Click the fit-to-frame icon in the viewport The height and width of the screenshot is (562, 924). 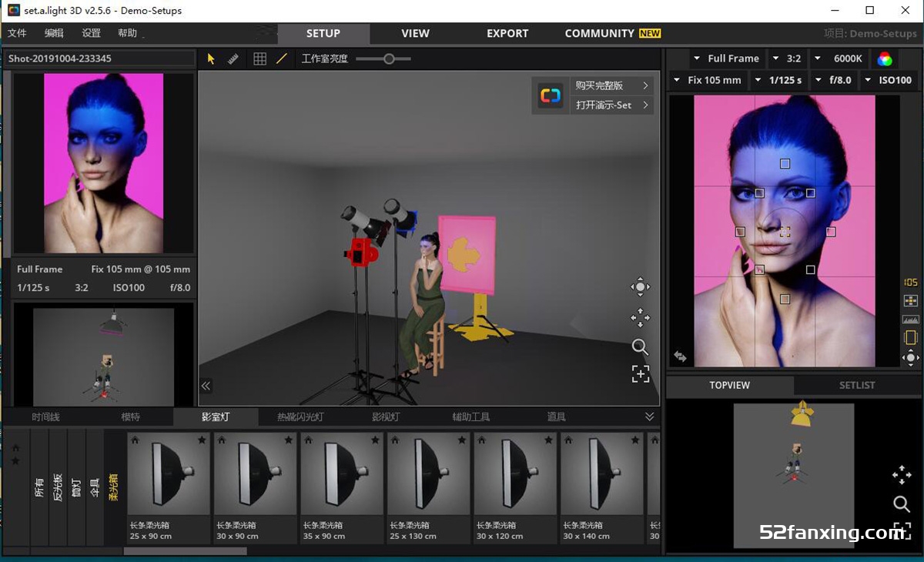[x=640, y=374]
